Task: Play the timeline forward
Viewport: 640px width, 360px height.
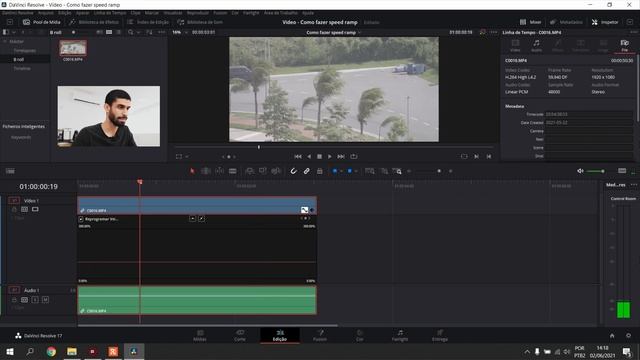Action: pyautogui.click(x=330, y=156)
